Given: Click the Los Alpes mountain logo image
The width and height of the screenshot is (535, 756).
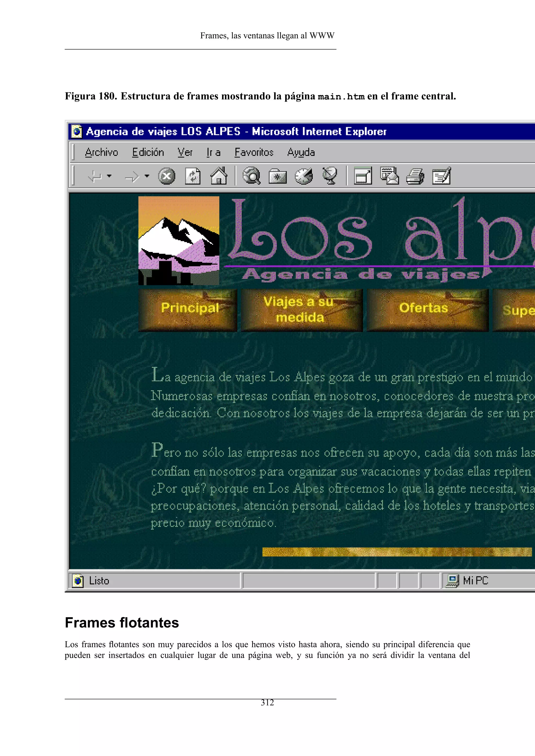Looking at the screenshot, I should pos(179,240).
